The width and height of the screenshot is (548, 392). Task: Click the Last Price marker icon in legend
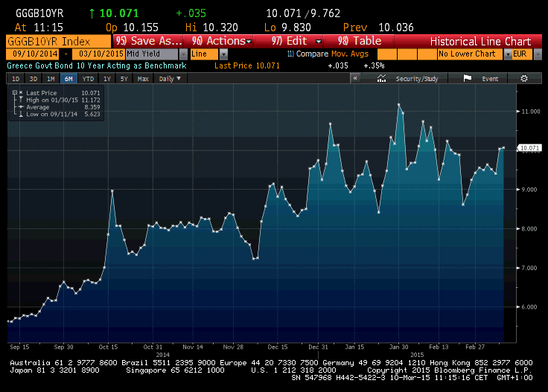click(21, 92)
